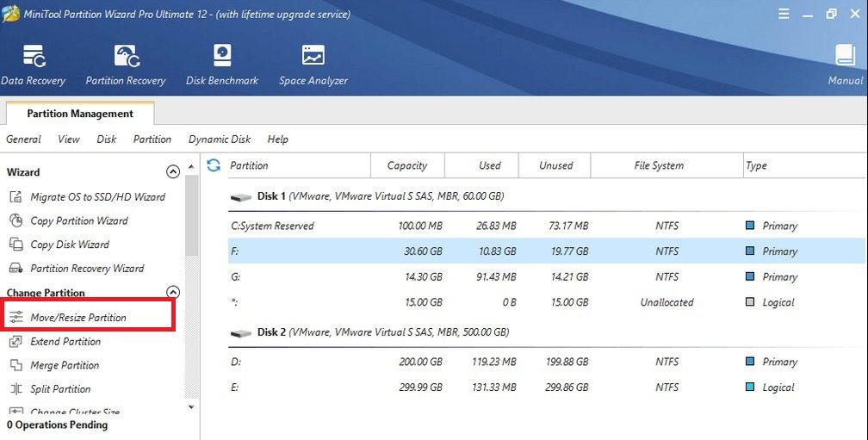Select the D: partition row
Viewport: 868px width, 440px height.
546,362
